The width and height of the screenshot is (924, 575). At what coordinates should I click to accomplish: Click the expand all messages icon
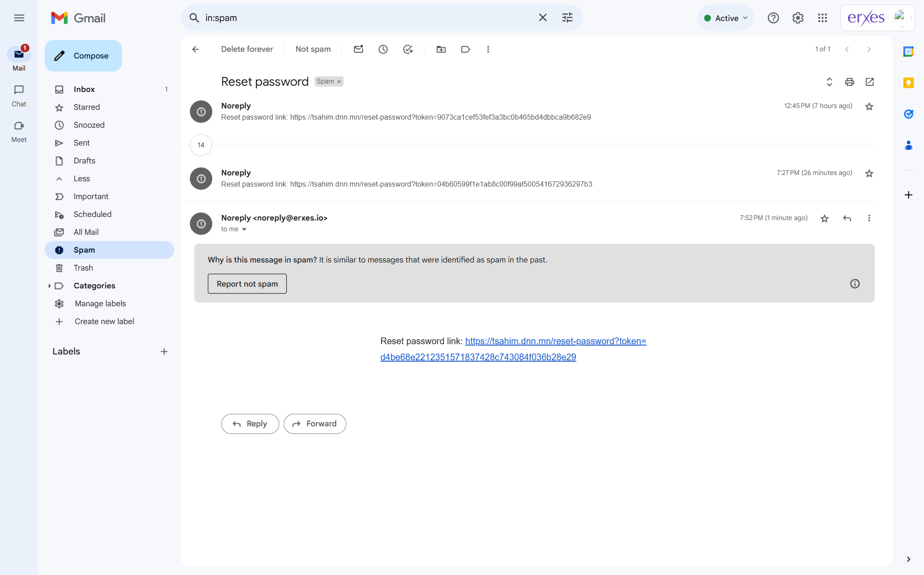pyautogui.click(x=829, y=82)
